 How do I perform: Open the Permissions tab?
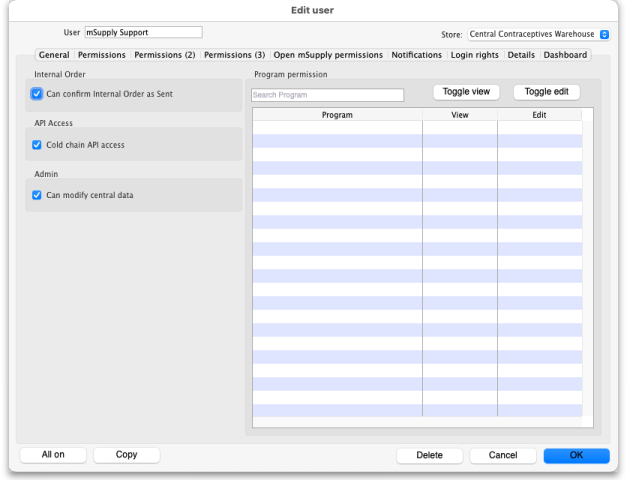click(x=101, y=55)
